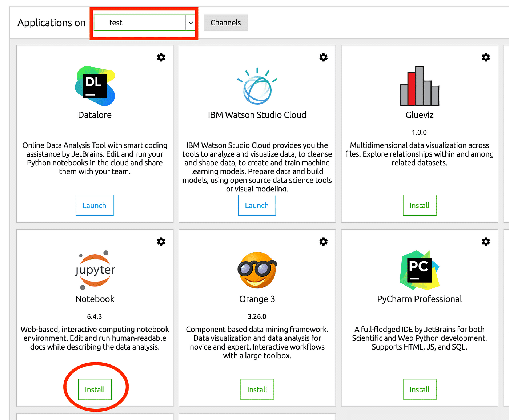Click the Jupyter Notebook logo
The width and height of the screenshot is (509, 420).
[95, 270]
